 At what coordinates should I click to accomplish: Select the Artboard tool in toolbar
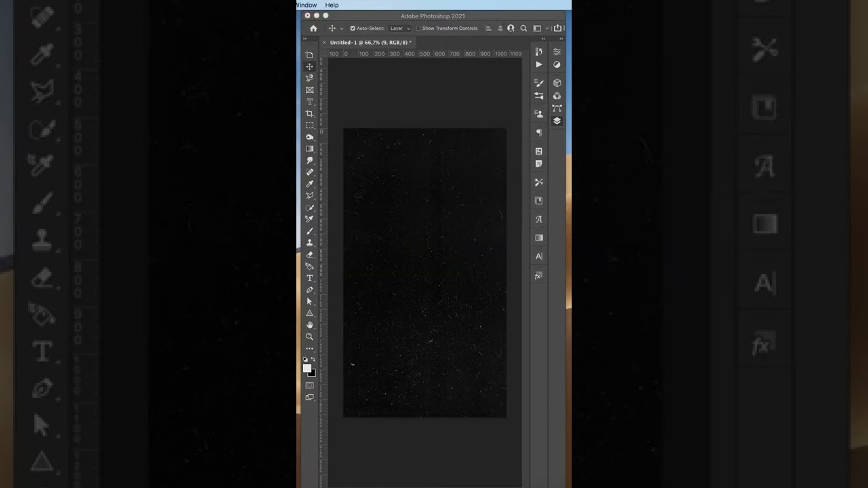(x=309, y=55)
